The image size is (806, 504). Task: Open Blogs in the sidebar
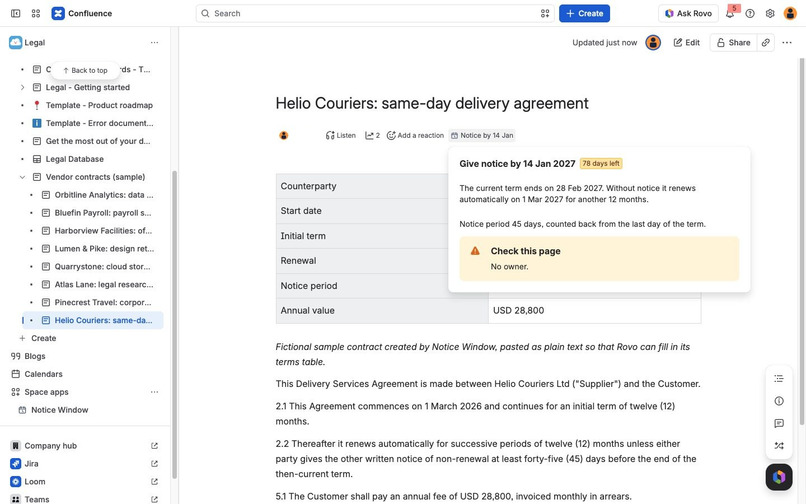[34, 356]
